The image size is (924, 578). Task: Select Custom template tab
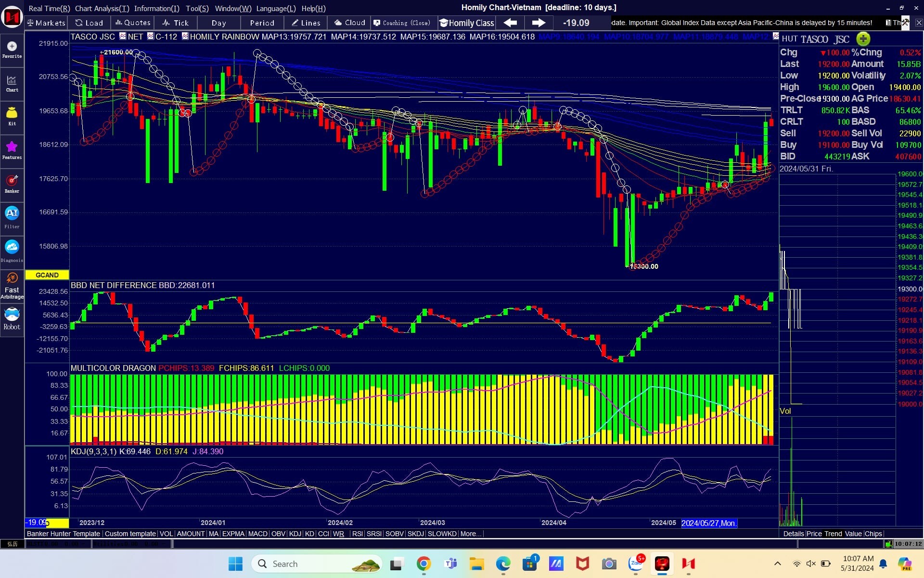130,534
